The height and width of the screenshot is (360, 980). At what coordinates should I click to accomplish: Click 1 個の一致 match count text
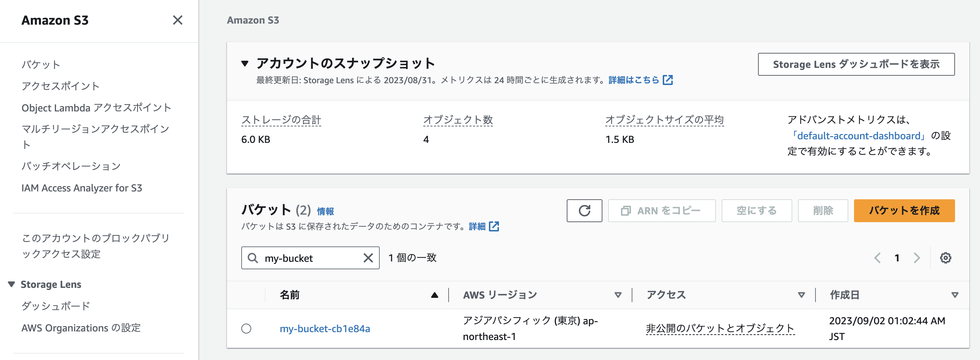click(x=413, y=257)
